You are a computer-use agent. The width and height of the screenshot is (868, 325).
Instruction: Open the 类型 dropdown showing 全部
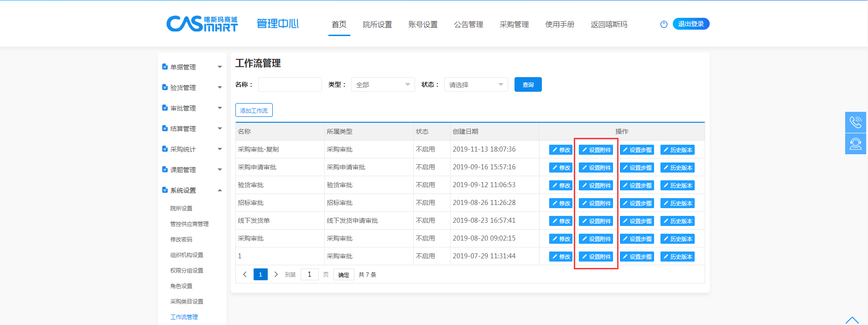click(x=383, y=84)
